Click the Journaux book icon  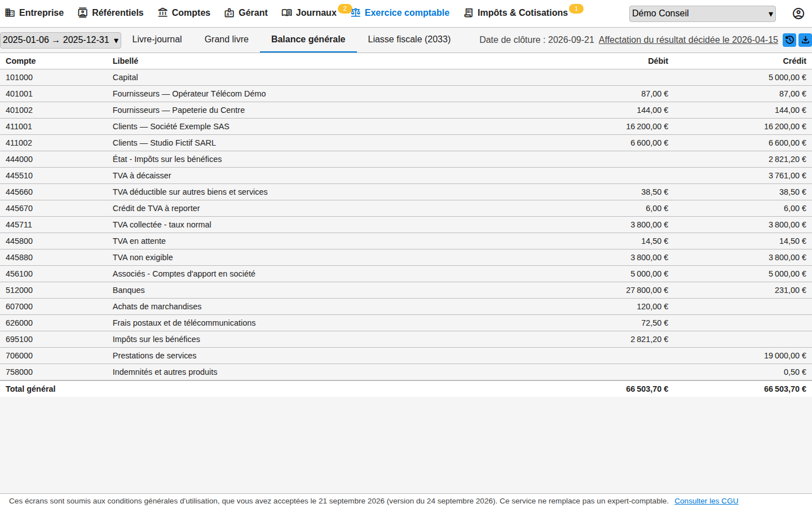point(286,12)
